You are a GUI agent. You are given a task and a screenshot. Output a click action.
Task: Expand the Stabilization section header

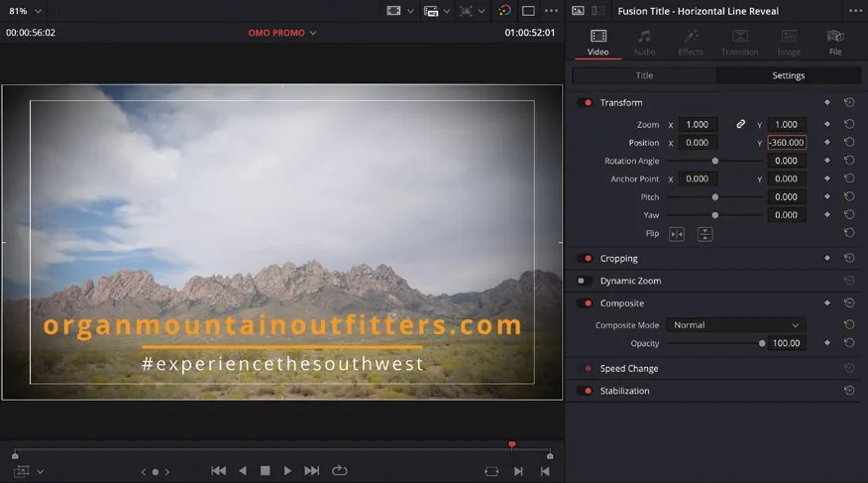(624, 391)
